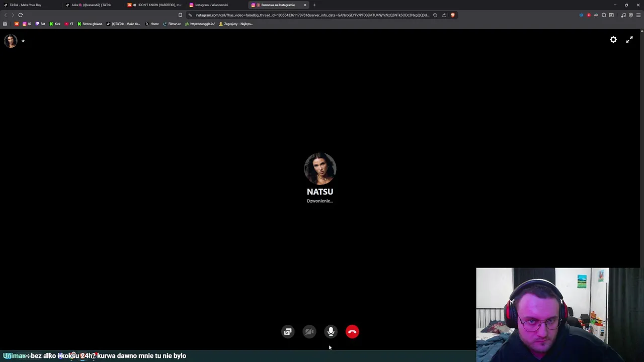Mute the microphone in the call
Image resolution: width=644 pixels, height=362 pixels.
click(331, 332)
